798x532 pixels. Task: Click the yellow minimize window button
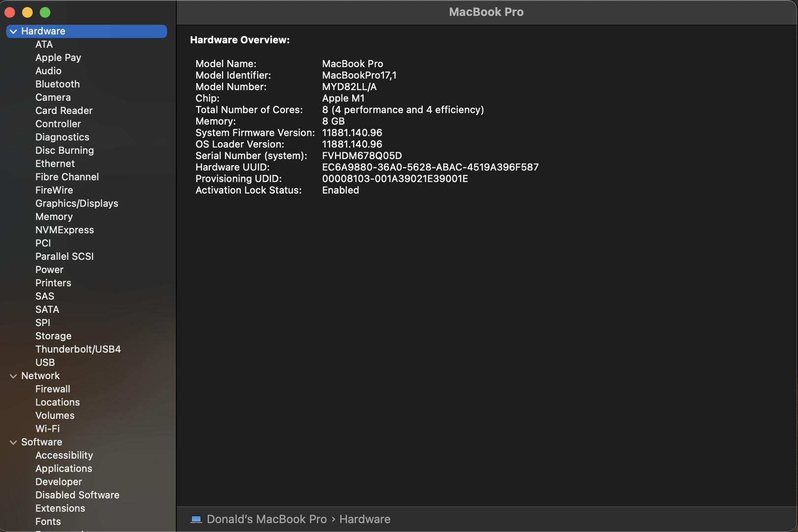pos(28,12)
